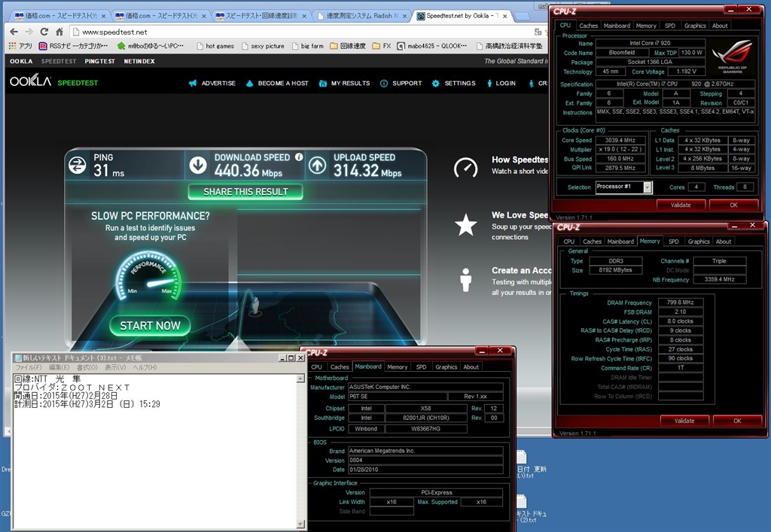Image resolution: width=771 pixels, height=532 pixels.
Task: Open the hot games bookmark
Action: pos(215,46)
